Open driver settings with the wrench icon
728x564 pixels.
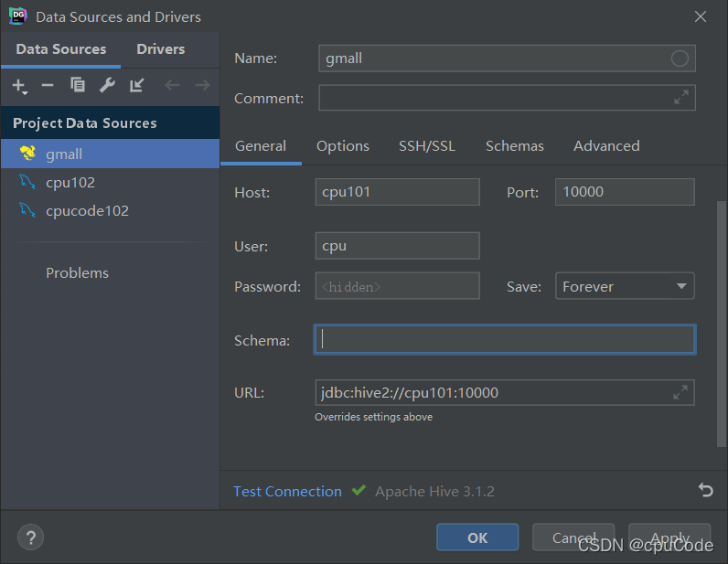[107, 85]
